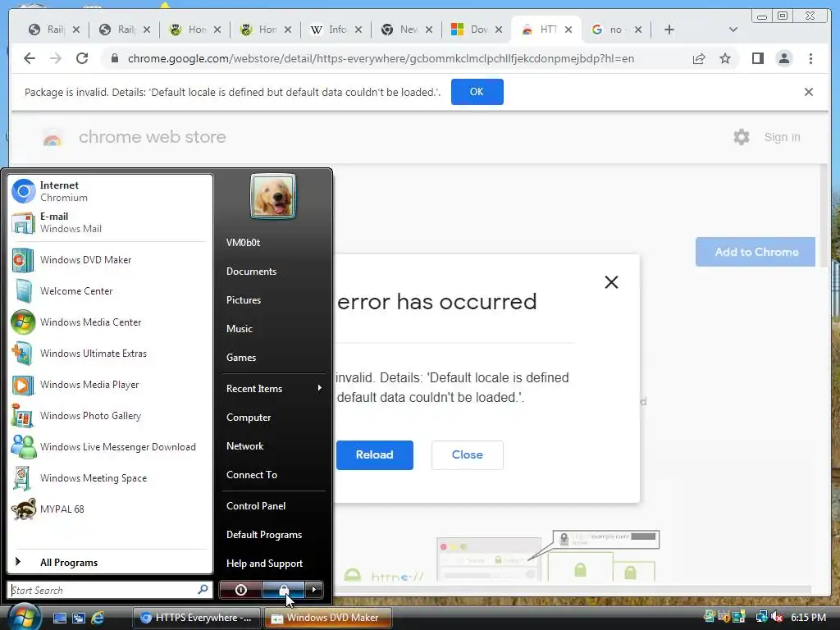Toggle the Chrome side panel icon

pyautogui.click(x=757, y=58)
